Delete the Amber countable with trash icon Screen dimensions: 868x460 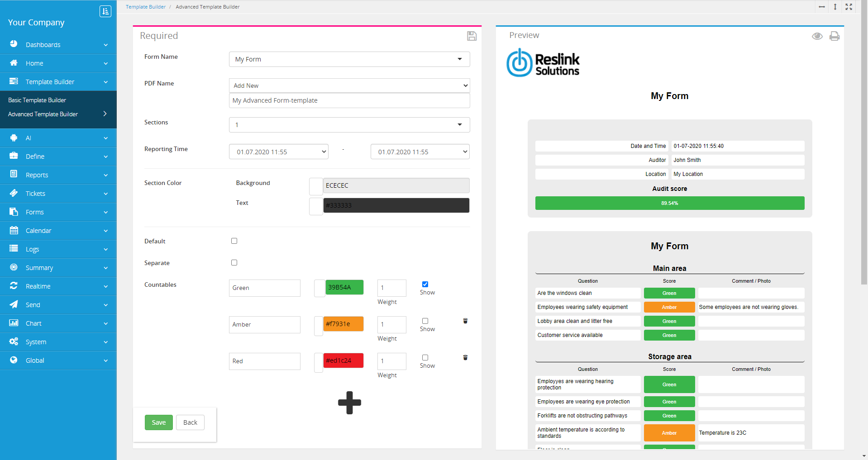[x=465, y=321]
